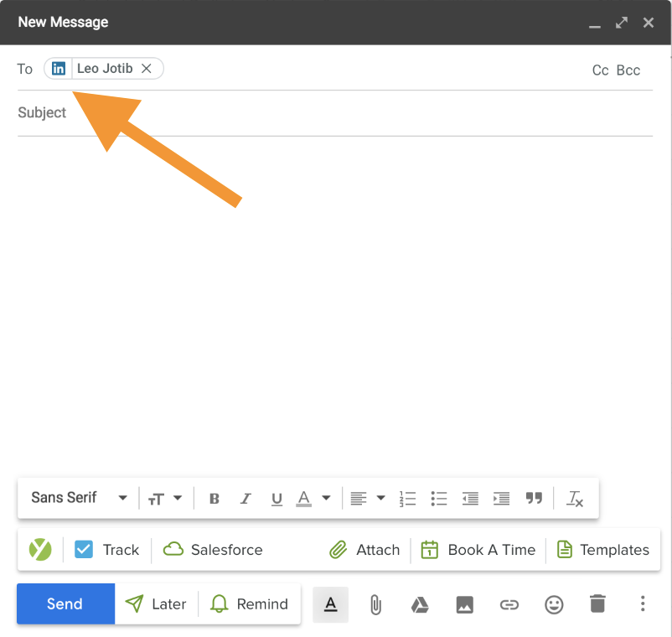Insert files using Google Drive icon

click(x=420, y=604)
